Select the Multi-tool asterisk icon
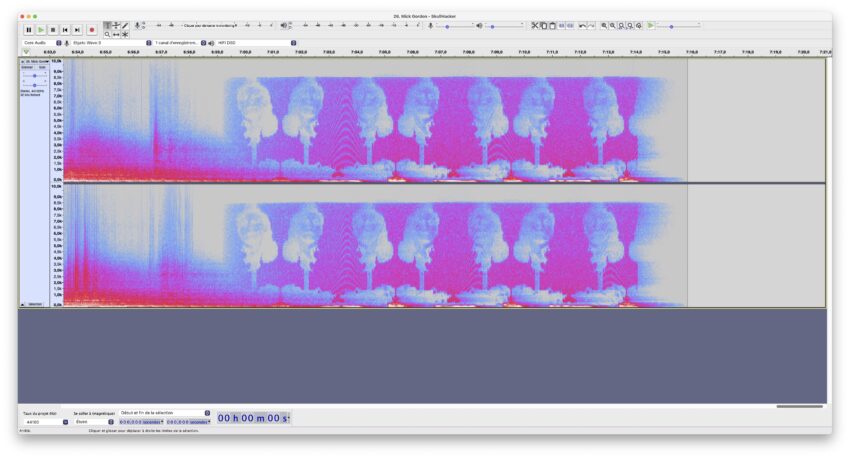850x458 pixels. [125, 34]
